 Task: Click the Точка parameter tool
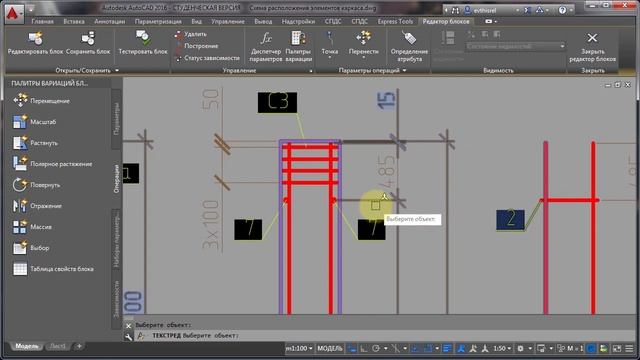329,43
